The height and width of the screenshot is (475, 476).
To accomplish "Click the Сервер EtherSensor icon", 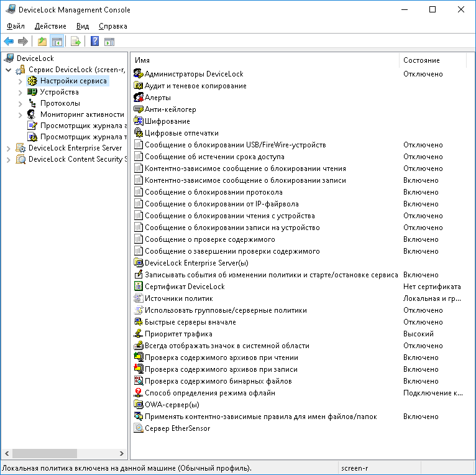I will tap(139, 428).
